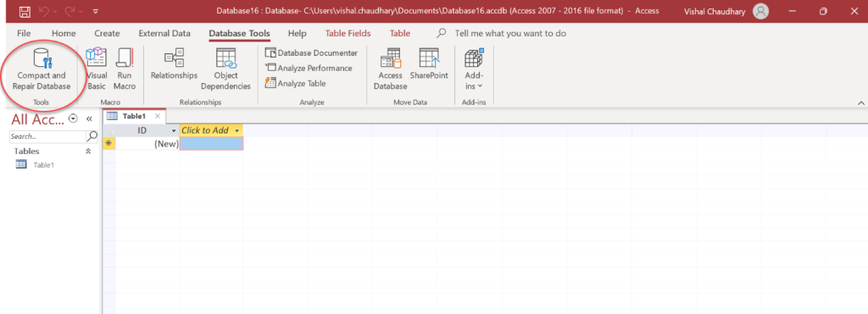This screenshot has width=868, height=314.
Task: Switch to the Home tab
Action: pyautogui.click(x=64, y=33)
